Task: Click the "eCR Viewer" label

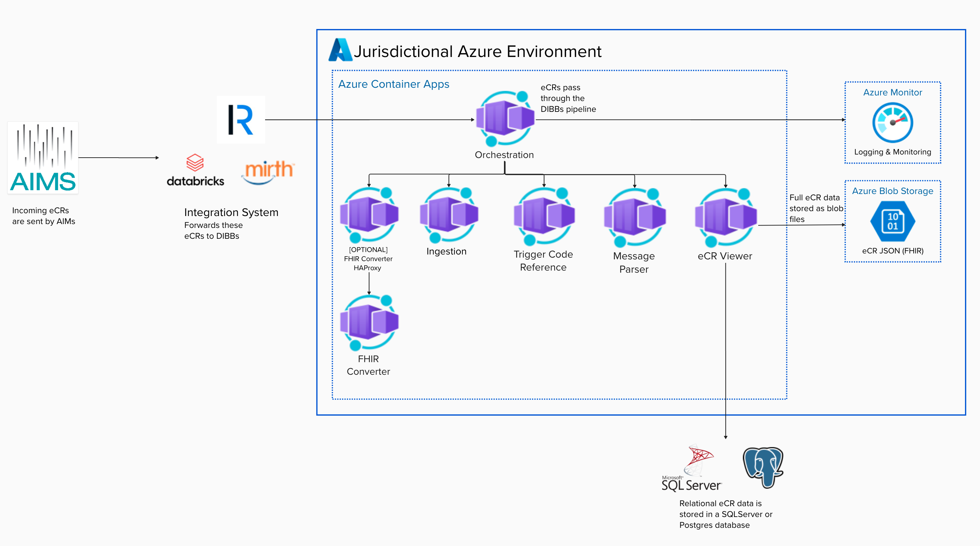Action: pyautogui.click(x=725, y=256)
